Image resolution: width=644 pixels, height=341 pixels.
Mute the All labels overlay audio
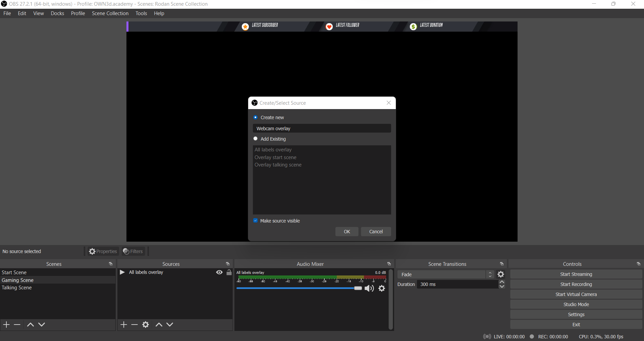369,288
